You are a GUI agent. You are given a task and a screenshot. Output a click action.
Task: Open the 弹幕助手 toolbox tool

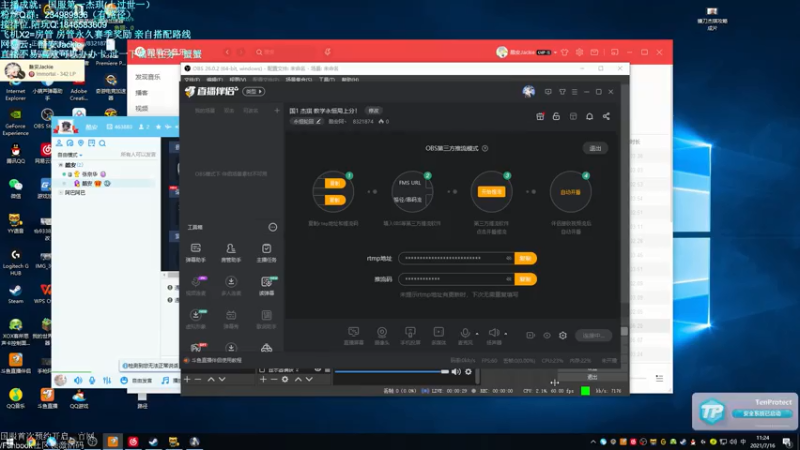point(195,253)
